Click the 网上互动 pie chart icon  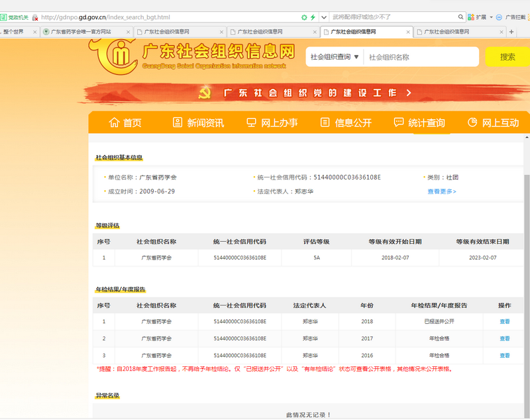pyautogui.click(x=472, y=123)
